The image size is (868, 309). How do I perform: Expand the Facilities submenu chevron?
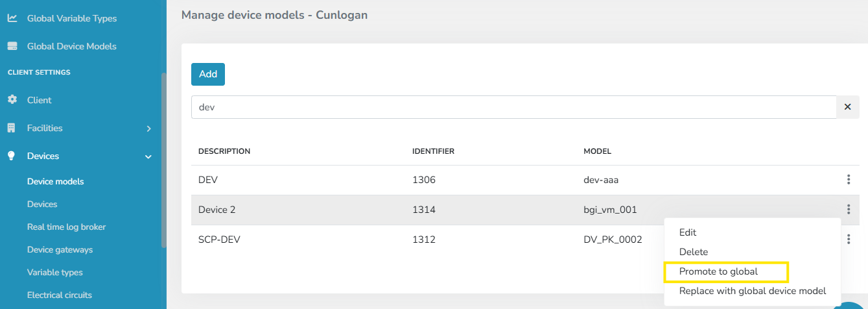click(148, 129)
